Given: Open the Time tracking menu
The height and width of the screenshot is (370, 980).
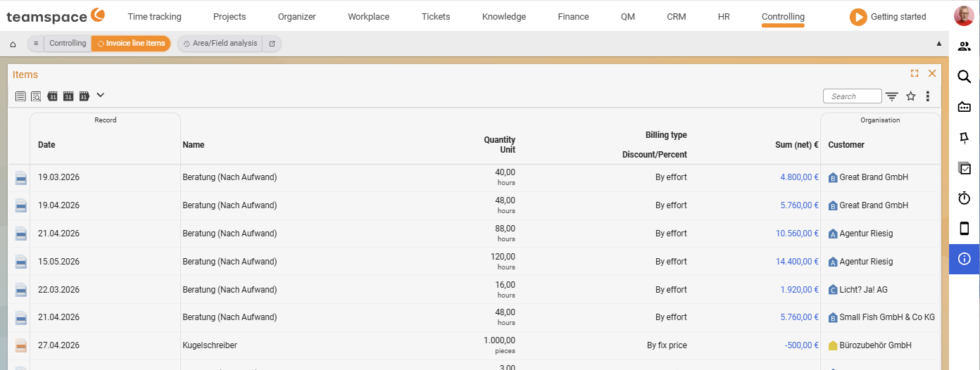Looking at the screenshot, I should pyautogui.click(x=154, y=17).
